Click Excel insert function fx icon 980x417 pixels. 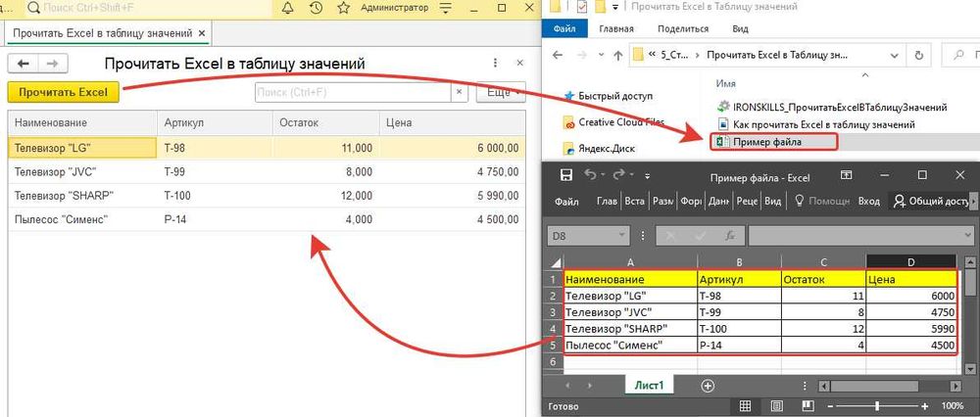[x=730, y=236]
